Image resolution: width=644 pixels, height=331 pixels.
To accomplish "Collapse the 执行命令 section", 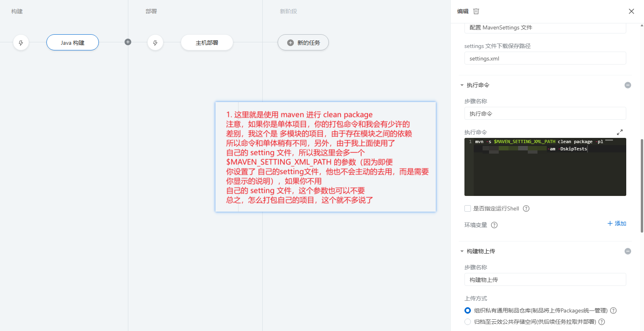I will [x=462, y=85].
